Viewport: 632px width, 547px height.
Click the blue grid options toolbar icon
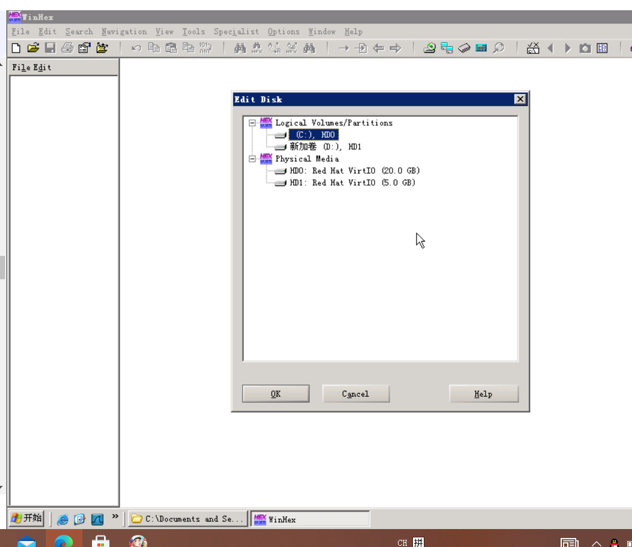click(x=602, y=48)
